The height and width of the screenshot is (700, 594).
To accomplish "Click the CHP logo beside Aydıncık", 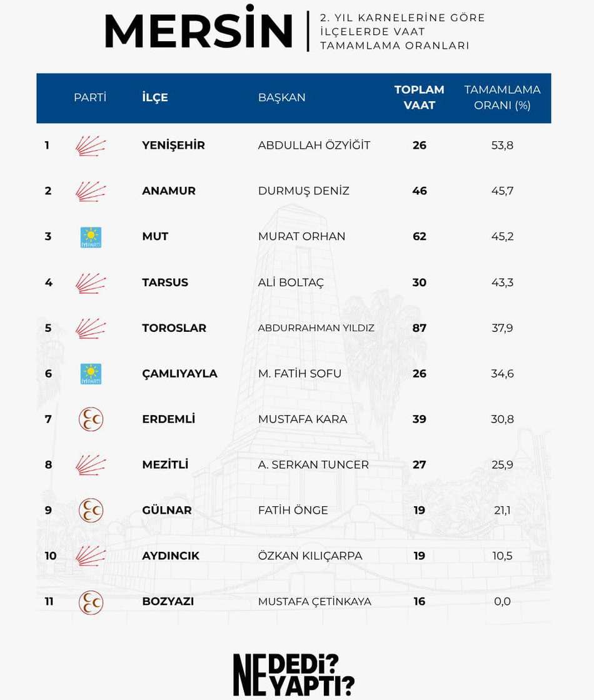I will click(x=91, y=556).
